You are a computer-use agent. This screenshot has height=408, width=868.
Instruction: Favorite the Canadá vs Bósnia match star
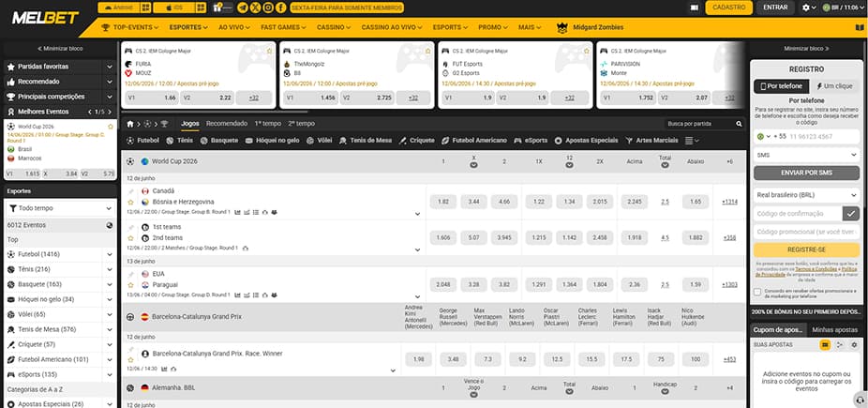pyautogui.click(x=131, y=202)
